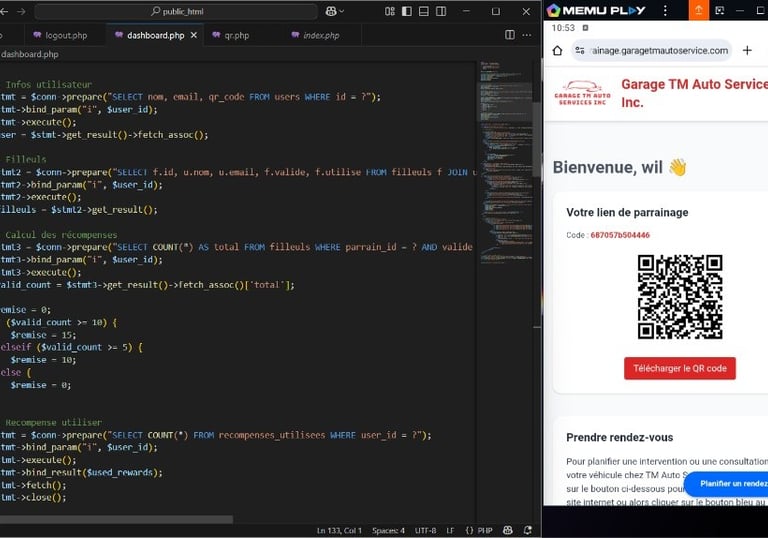
Task: Click the orange MEmu upload icon
Action: 698,10
